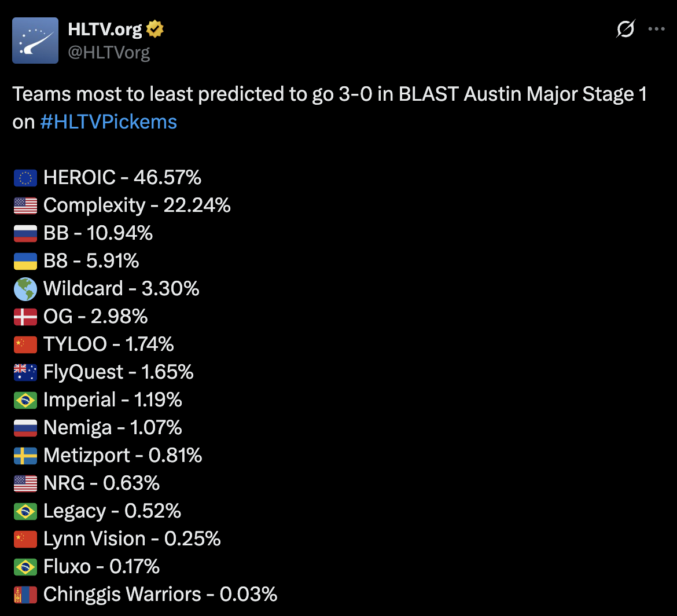This screenshot has width=677, height=616.
Task: Click the HLTV.org profile avatar
Action: pyautogui.click(x=35, y=41)
